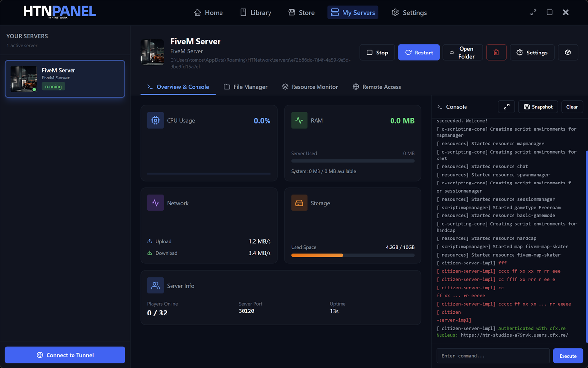Click the console vertical scrollbar

(x=586, y=245)
